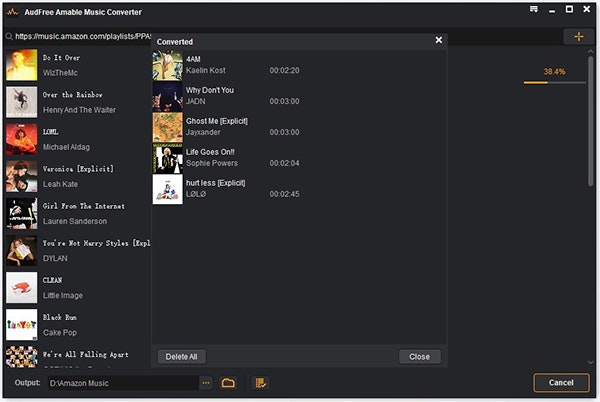Cancel the conversion
The image size is (600, 402).
coord(561,382)
